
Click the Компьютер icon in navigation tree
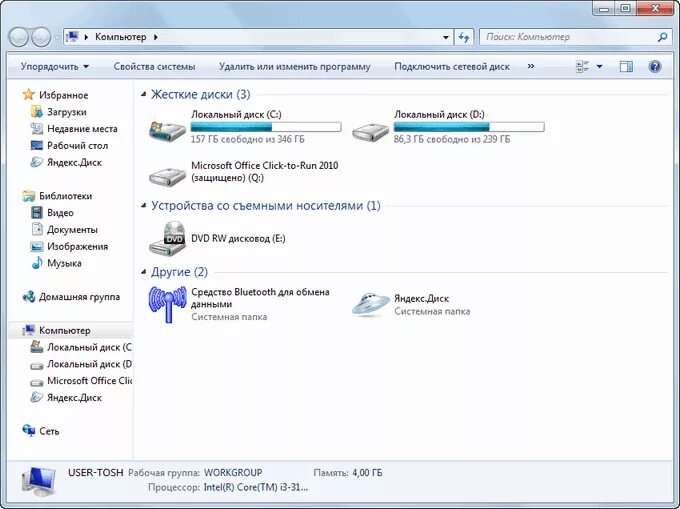(x=29, y=330)
